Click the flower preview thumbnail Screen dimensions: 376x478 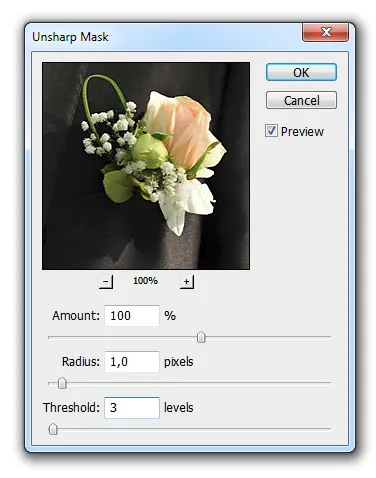(x=146, y=166)
